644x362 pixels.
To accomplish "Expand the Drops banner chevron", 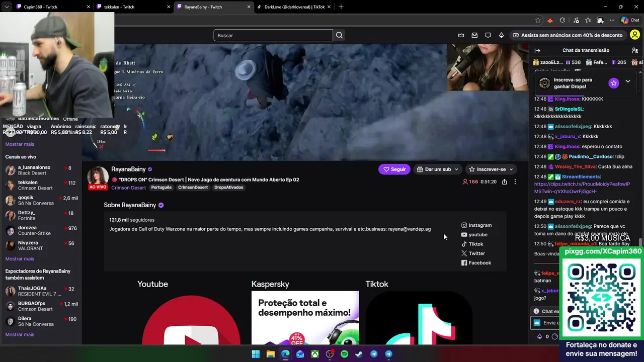I will [x=628, y=81].
